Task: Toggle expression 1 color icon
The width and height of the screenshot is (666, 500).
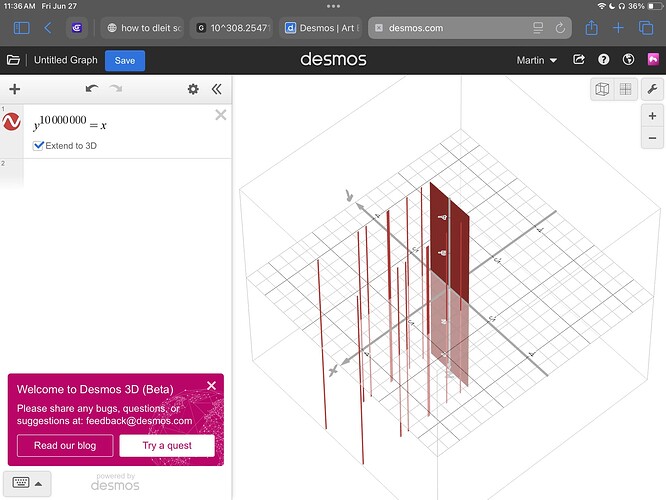Action: pyautogui.click(x=11, y=122)
